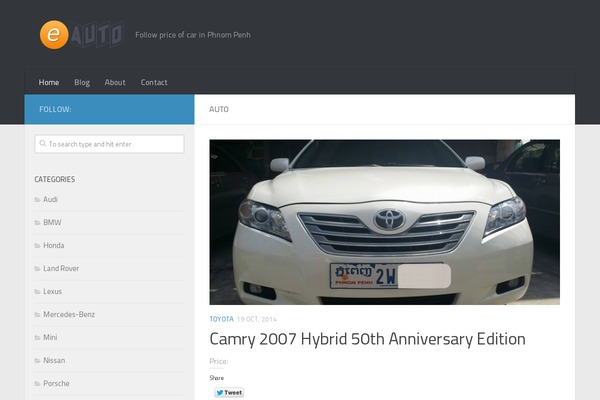
Task: Click the AUTO section heading
Action: click(x=219, y=109)
